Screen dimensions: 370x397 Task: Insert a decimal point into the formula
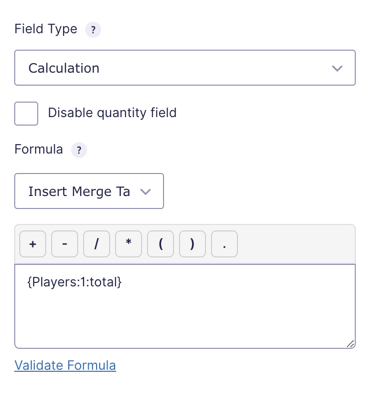coord(224,244)
